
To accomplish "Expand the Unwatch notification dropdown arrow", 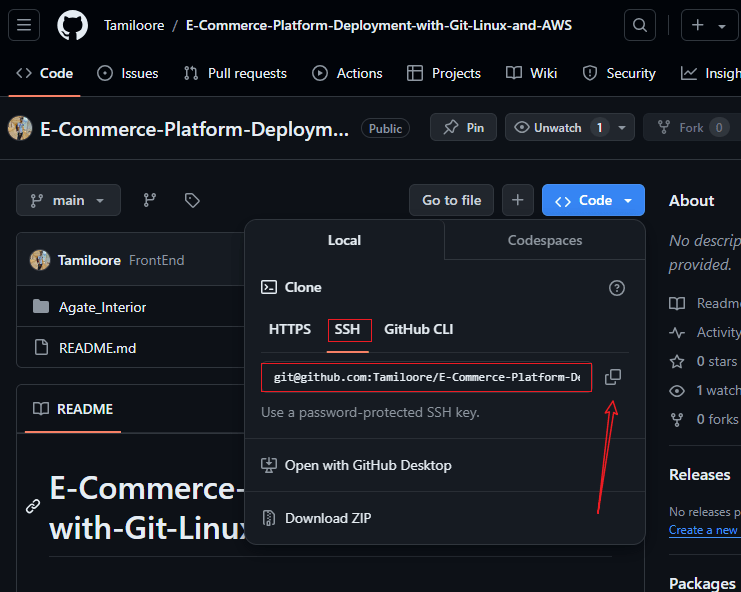I will coord(622,128).
